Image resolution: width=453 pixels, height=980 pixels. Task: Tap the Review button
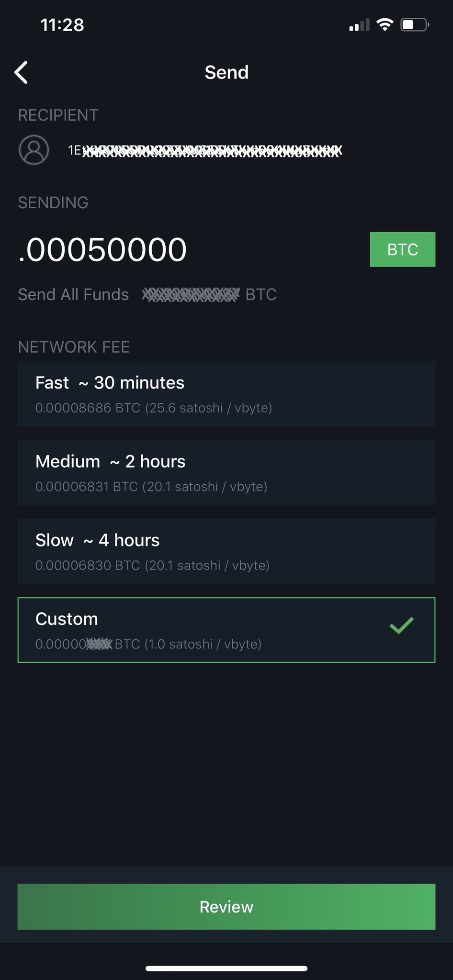point(226,907)
